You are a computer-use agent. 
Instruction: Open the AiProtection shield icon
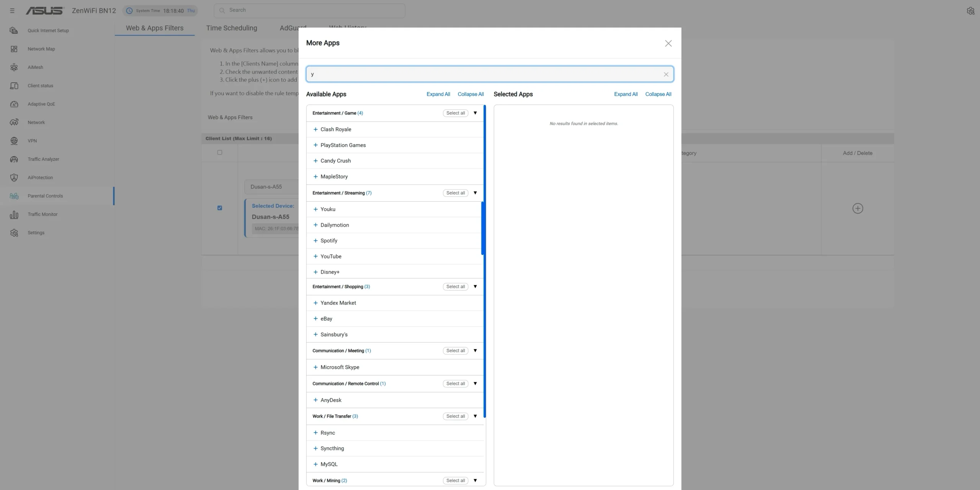pyautogui.click(x=14, y=178)
